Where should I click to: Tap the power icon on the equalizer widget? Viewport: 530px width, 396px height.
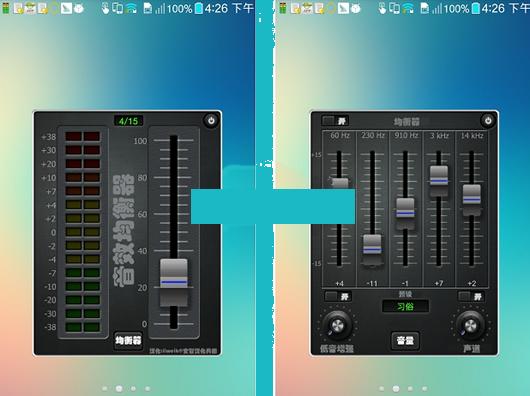(488, 121)
